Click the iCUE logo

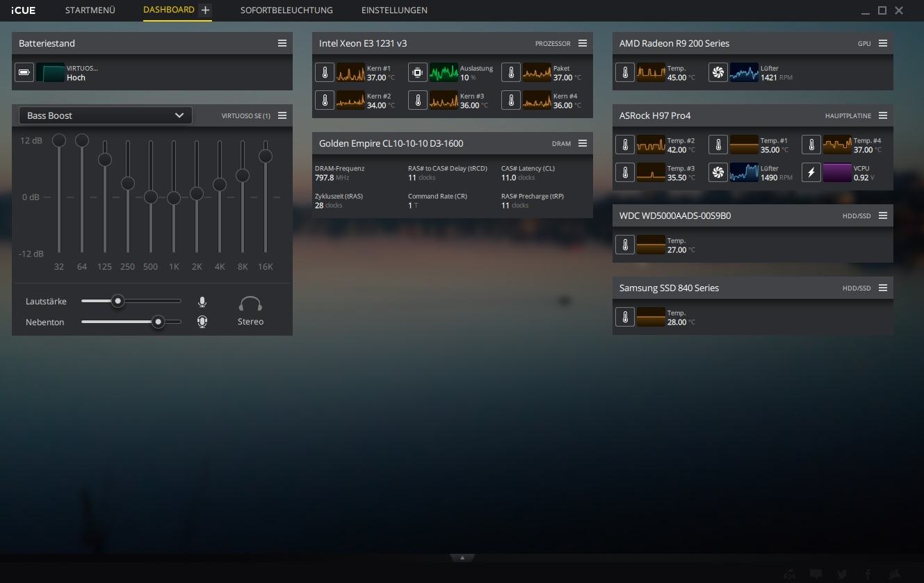(24, 10)
